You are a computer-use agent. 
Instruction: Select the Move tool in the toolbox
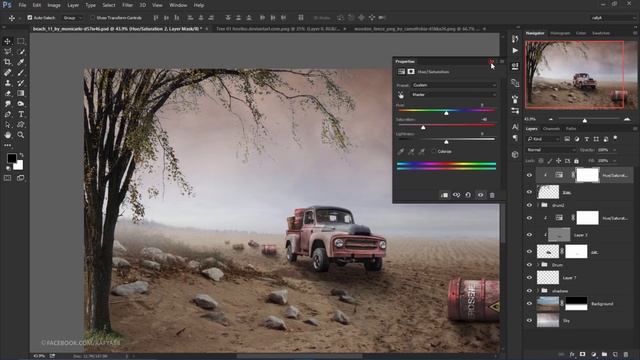(8, 41)
